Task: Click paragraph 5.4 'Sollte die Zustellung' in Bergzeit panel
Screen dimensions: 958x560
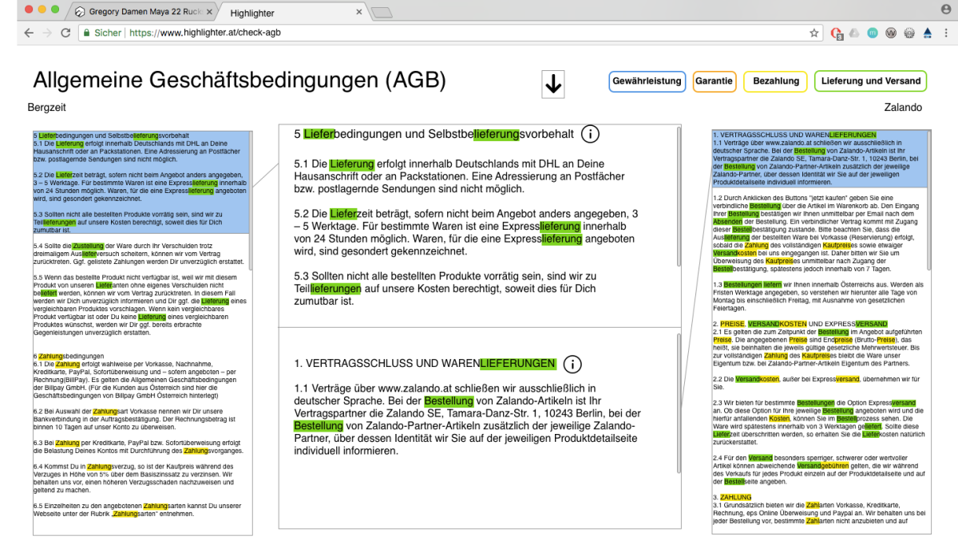Action: 141,253
